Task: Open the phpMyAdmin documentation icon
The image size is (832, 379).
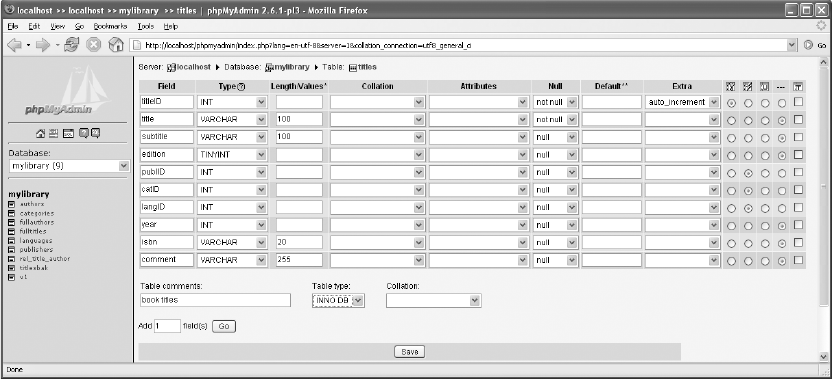Action: tap(83, 133)
